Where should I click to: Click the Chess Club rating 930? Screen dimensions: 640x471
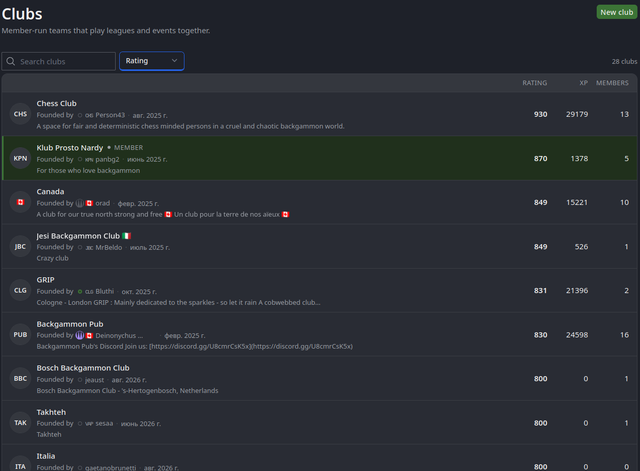click(540, 114)
